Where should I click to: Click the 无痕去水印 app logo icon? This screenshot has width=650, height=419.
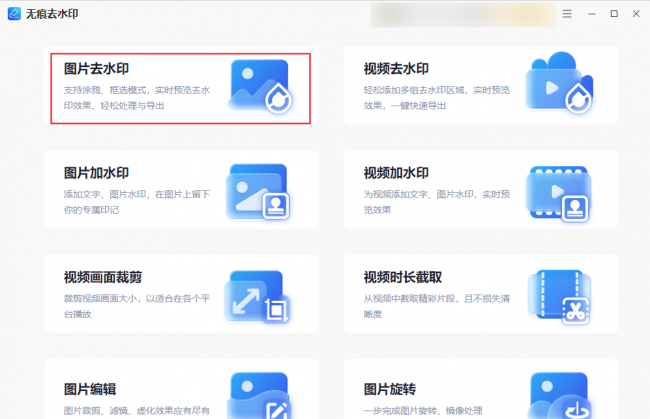click(x=14, y=13)
